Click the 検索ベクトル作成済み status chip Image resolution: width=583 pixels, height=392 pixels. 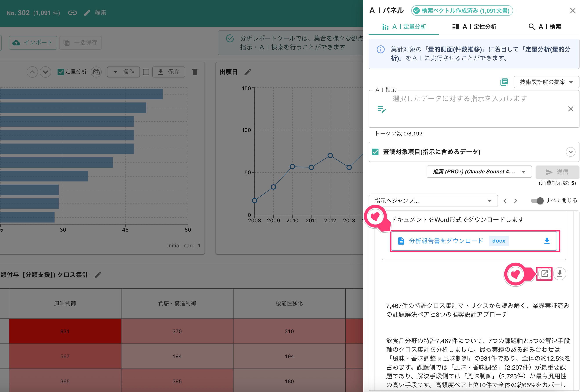462,11
